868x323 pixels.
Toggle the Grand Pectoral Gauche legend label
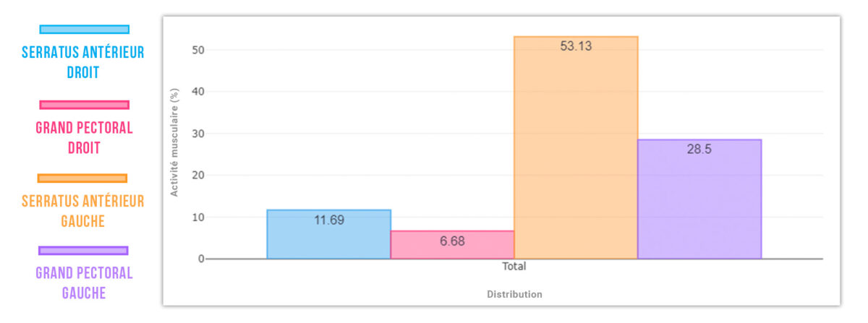point(85,283)
